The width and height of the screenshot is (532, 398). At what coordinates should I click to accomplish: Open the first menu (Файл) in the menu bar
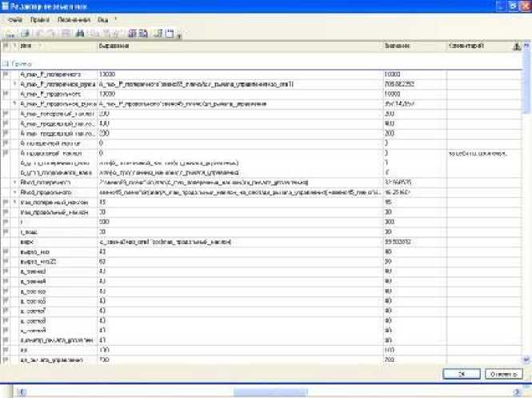[x=15, y=20]
